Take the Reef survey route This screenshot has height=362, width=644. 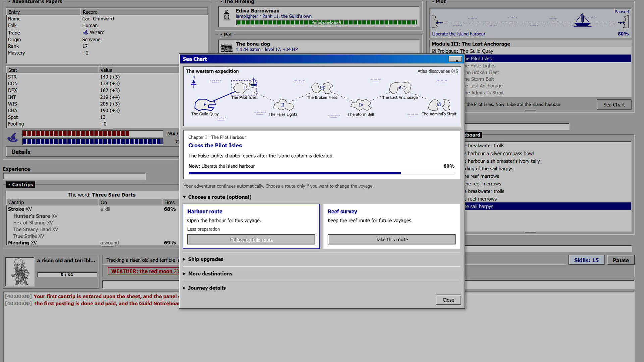tap(391, 239)
